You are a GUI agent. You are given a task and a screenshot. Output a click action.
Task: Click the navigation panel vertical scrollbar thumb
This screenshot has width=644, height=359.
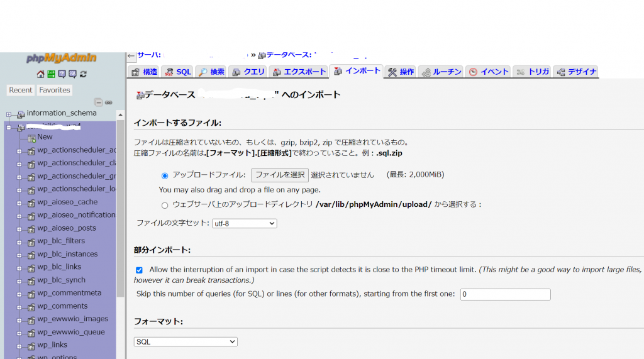(x=120, y=208)
